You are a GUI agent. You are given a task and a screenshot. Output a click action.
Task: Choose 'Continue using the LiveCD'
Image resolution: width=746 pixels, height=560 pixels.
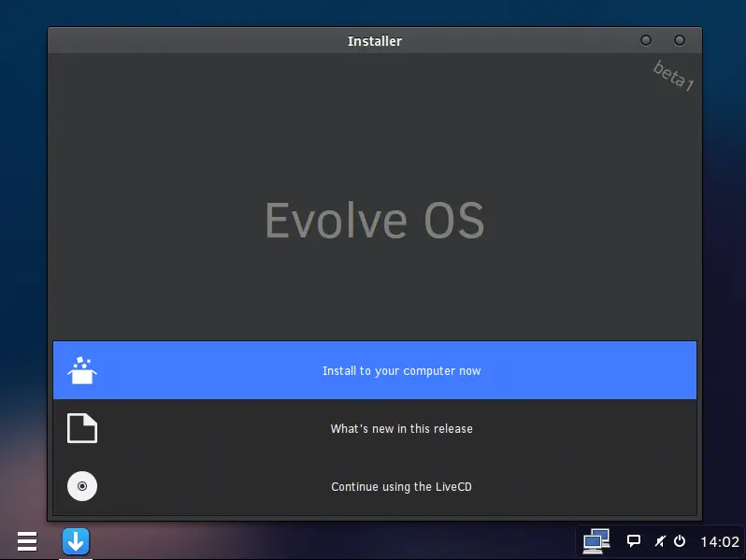click(x=375, y=486)
